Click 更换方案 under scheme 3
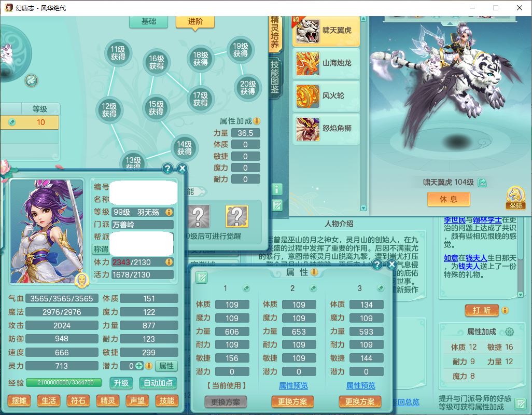 360,402
